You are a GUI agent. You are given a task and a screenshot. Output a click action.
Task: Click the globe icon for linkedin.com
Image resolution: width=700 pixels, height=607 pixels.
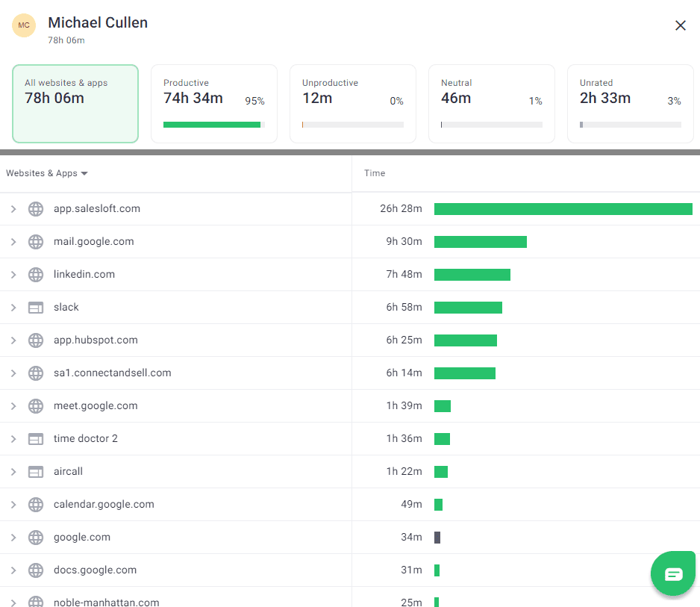[36, 274]
